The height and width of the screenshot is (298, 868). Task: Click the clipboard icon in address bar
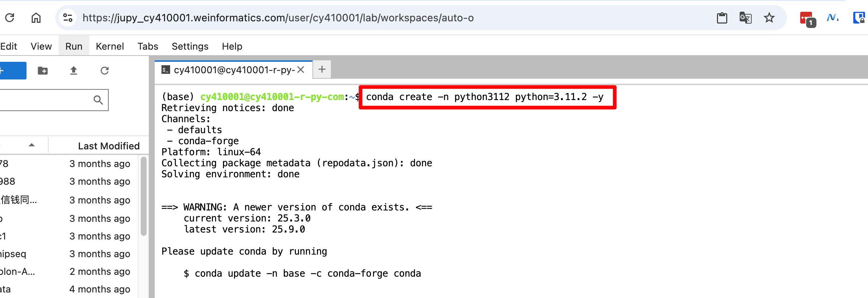click(722, 18)
